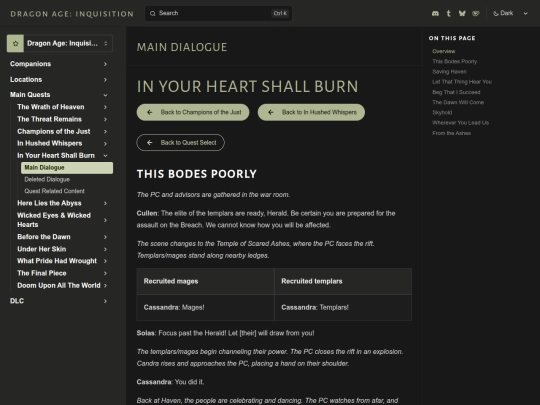Click the 'Cassandra: Mages!' table cell
The height and width of the screenshot is (405, 540).
pos(205,308)
